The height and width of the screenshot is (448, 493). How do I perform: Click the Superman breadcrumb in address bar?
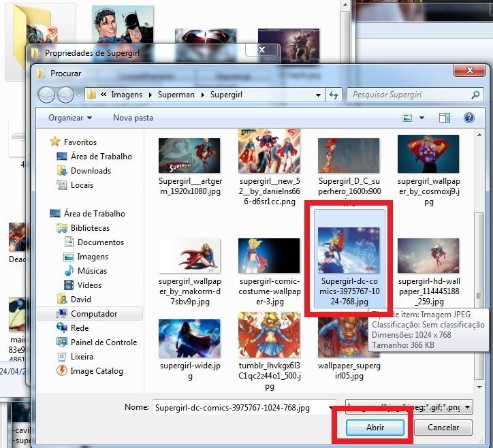click(x=176, y=95)
